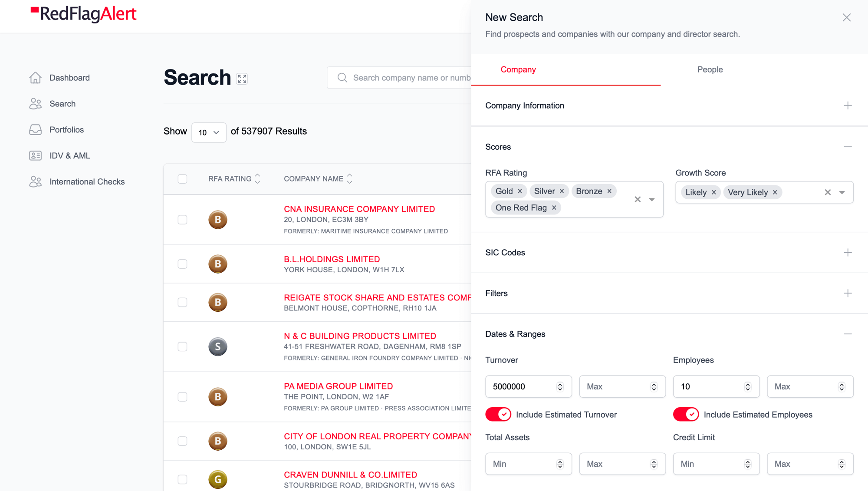
Task: Switch to the People tab
Action: [x=710, y=69]
